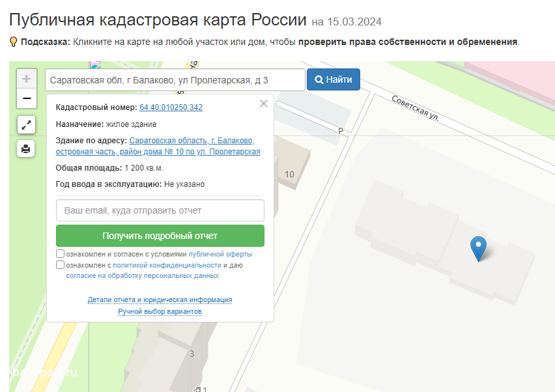Open согласие на обработку персональных данных link
This screenshot has height=392, width=555.
coord(142,276)
